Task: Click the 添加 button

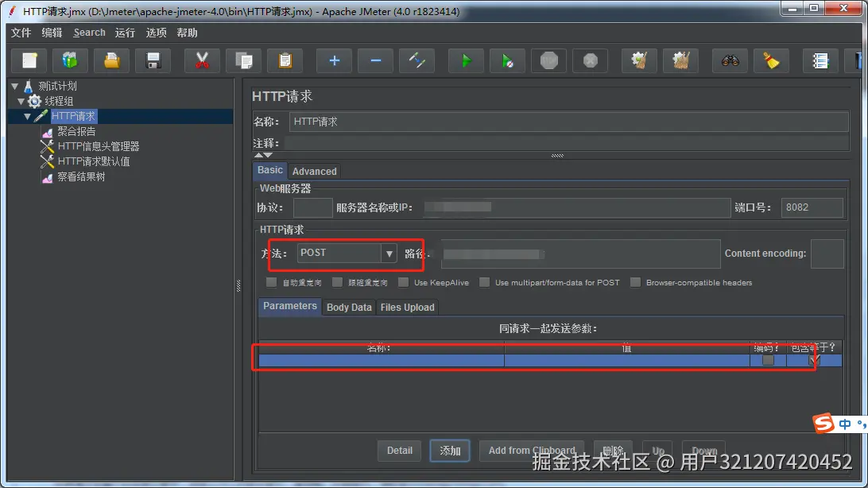Action: tap(450, 451)
